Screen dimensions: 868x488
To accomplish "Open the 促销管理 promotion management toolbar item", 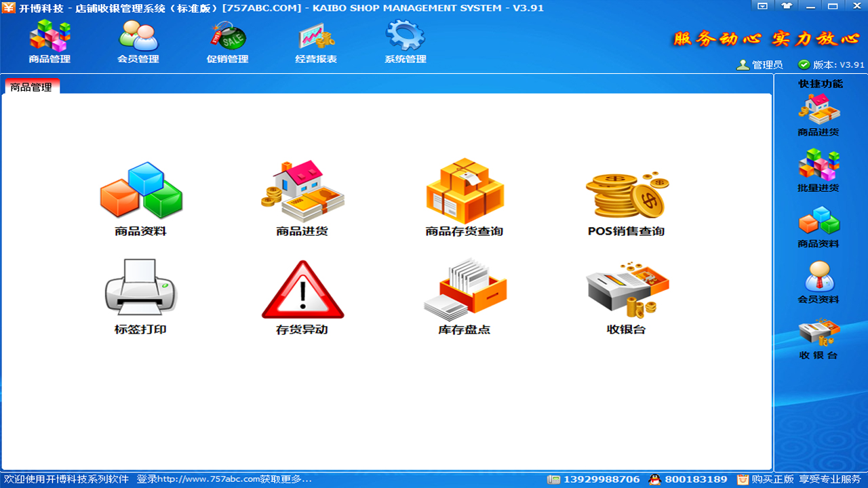I will (227, 42).
